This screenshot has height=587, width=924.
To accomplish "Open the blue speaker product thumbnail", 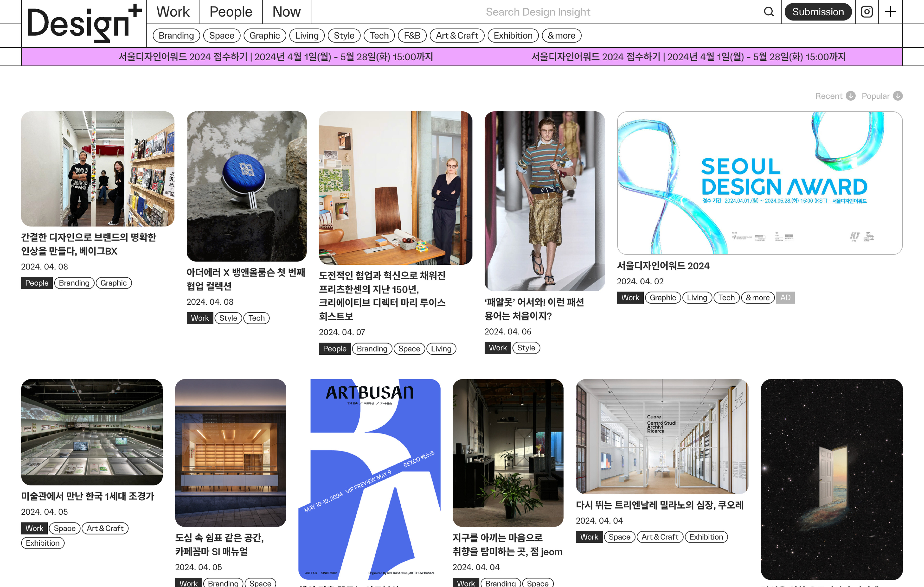I will pyautogui.click(x=247, y=186).
